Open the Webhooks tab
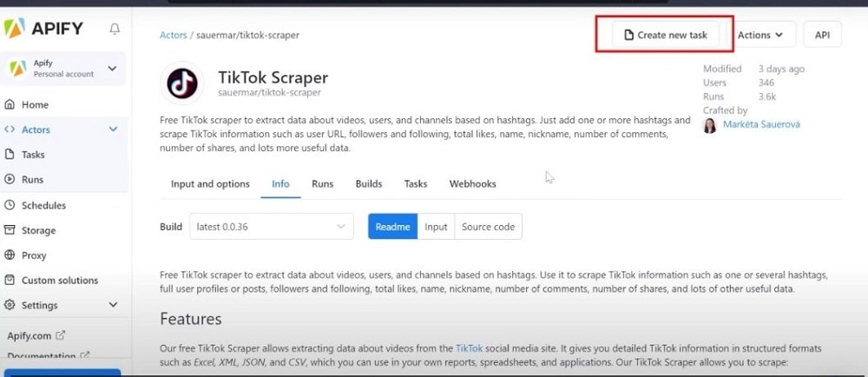Viewport: 868px width, 377px height. 473,184
